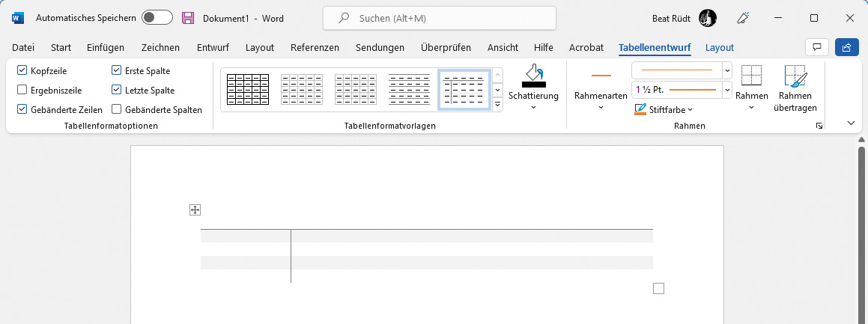Screen dimensions: 868x324
Task: Click the Rahmen borders grid icon
Action: point(751,76)
